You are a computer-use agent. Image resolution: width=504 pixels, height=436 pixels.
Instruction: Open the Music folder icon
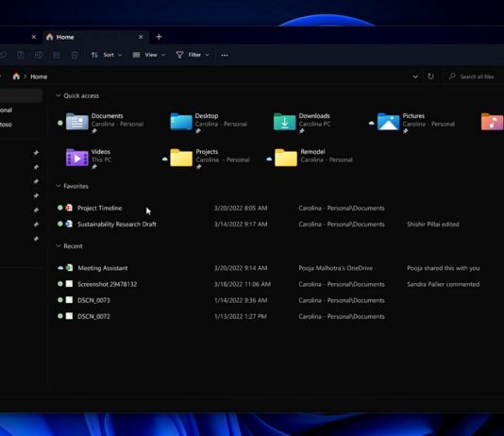[x=492, y=122]
